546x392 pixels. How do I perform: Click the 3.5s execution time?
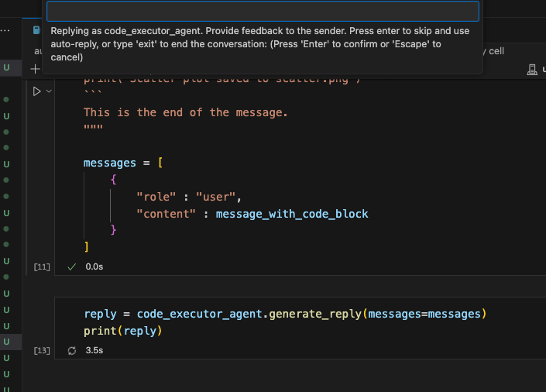click(94, 350)
